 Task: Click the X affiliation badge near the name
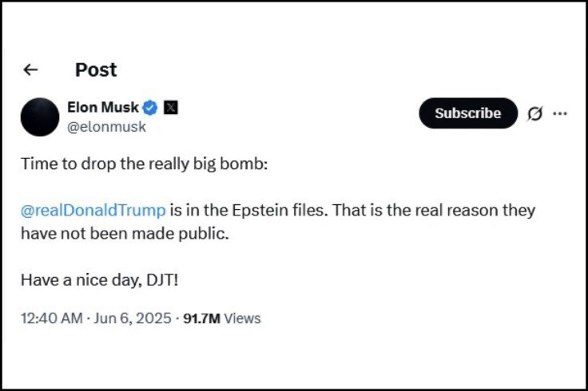[170, 107]
